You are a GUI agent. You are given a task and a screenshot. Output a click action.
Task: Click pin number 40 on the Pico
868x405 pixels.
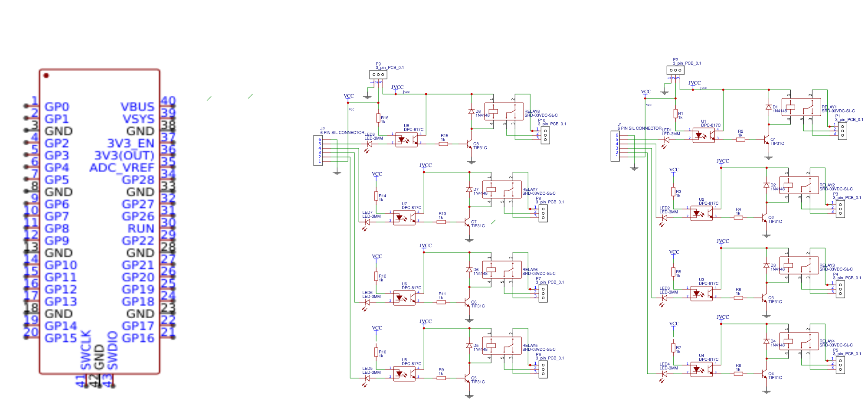168,101
